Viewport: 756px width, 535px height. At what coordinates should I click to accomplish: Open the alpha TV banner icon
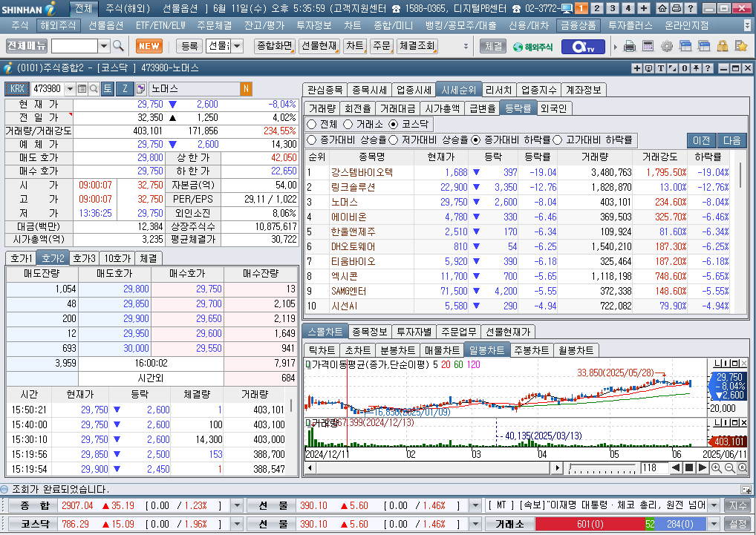coord(582,47)
